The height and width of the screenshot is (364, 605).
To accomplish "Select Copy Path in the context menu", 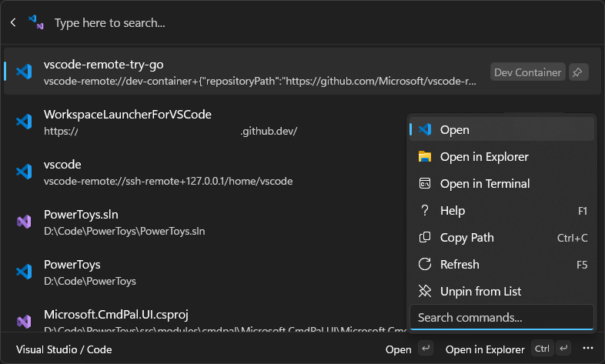I will (501, 238).
